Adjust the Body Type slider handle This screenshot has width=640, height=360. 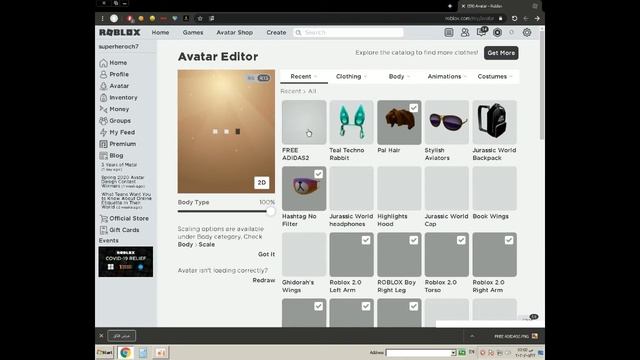pos(271,211)
